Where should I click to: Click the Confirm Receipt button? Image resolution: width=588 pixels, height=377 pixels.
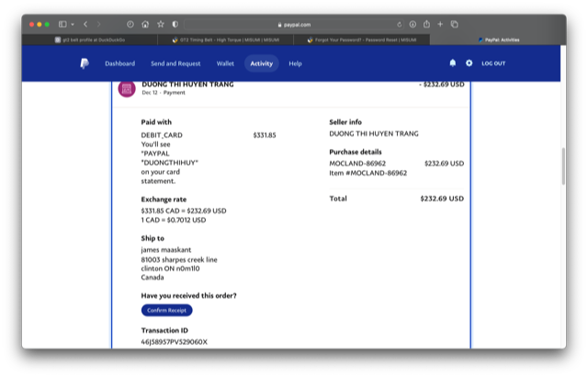pyautogui.click(x=166, y=310)
